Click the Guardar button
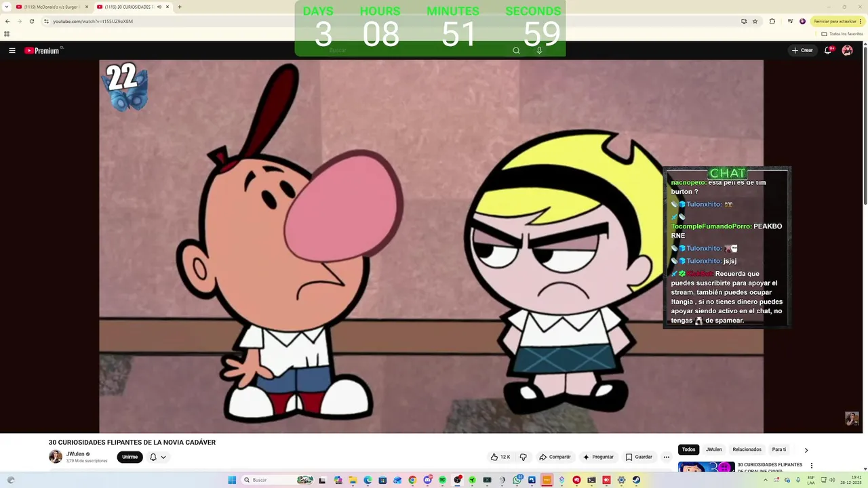 (639, 457)
